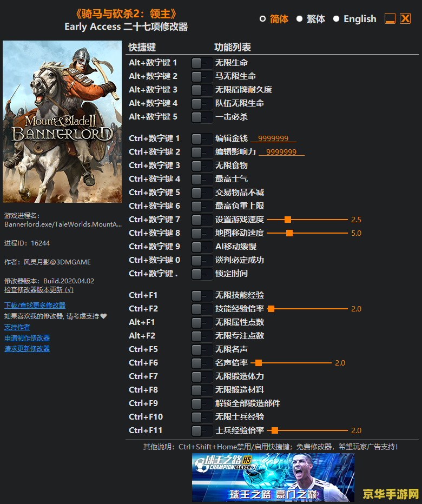Click the Build.2020.04.02 version text
422x504 pixels.
pos(69,281)
